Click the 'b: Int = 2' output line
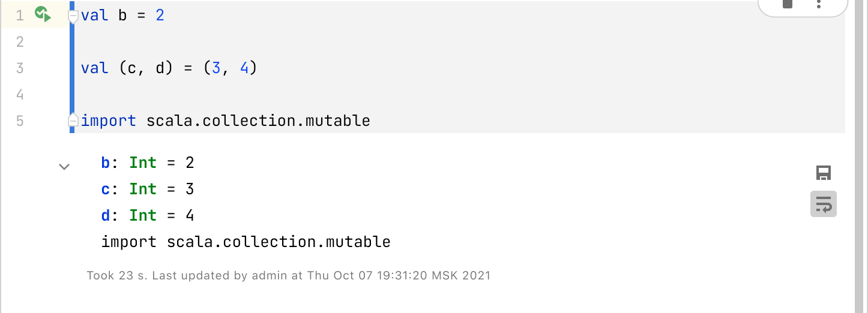 click(x=148, y=163)
